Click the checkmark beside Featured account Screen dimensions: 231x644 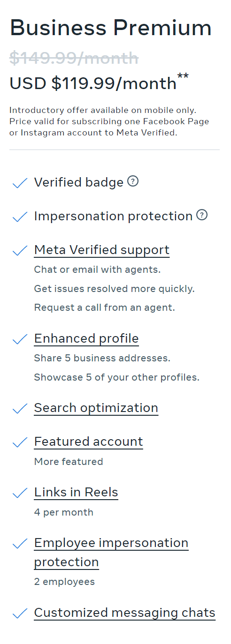pyautogui.click(x=20, y=442)
